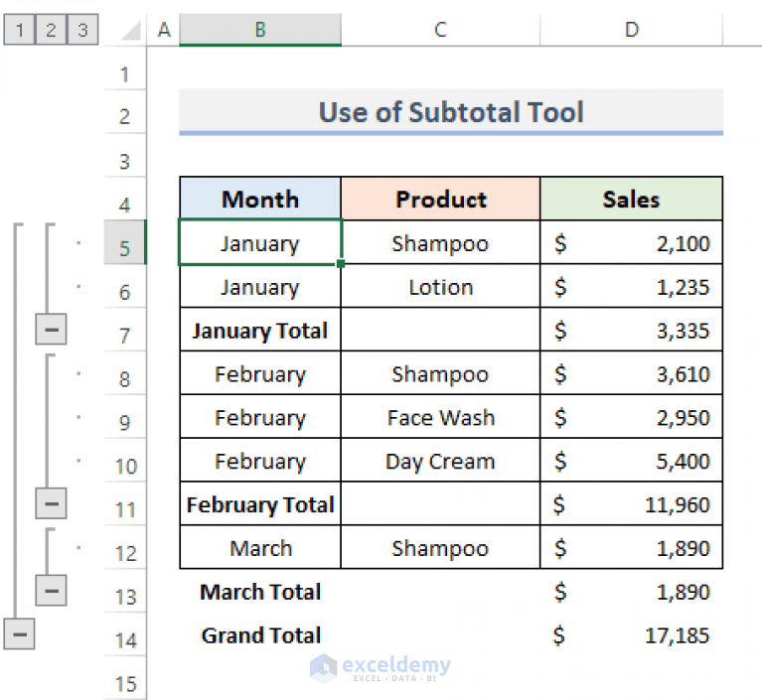The height and width of the screenshot is (700, 762).
Task: Select the 'February Total' cell
Action: click(260, 503)
